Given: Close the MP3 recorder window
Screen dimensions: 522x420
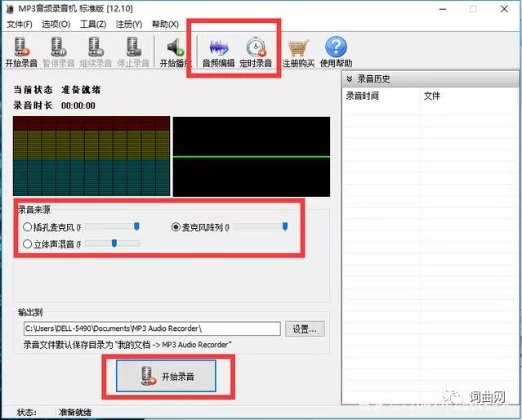Looking at the screenshot, I should 504,9.
